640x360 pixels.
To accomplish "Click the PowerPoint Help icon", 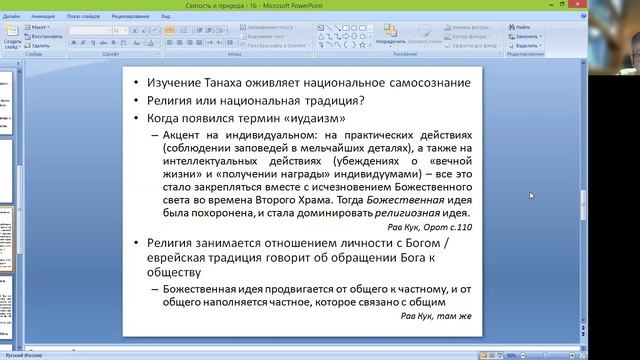I will pyautogui.click(x=583, y=16).
